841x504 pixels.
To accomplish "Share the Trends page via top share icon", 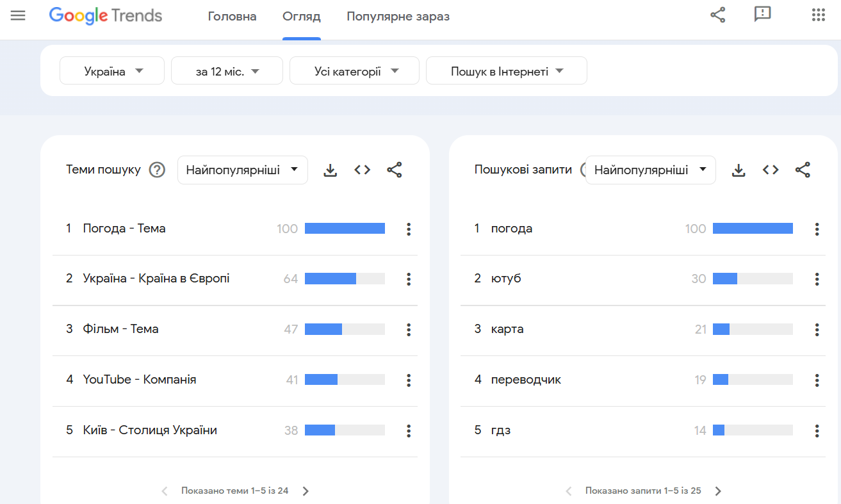I will (717, 15).
